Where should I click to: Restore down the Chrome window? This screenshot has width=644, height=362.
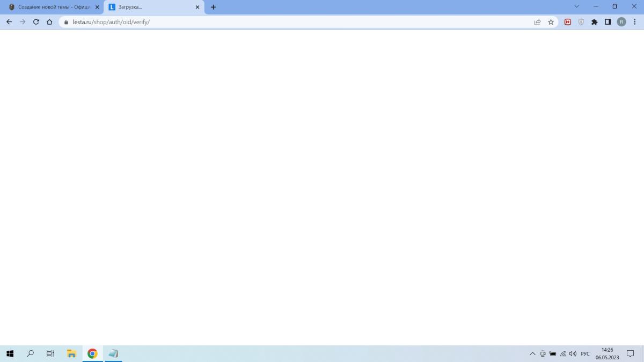tap(615, 6)
